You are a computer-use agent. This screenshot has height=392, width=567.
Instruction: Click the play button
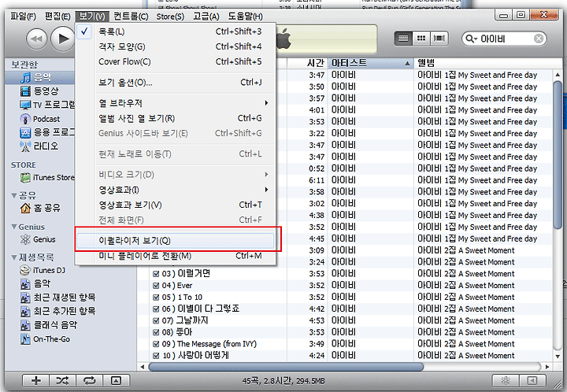click(63, 39)
